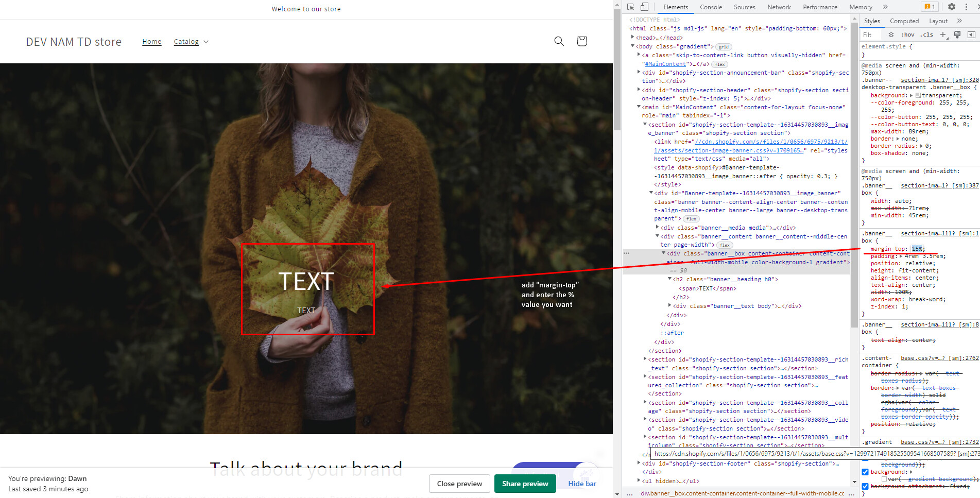The width and height of the screenshot is (980, 498).
Task: Toggle :hov element state button
Action: (908, 35)
